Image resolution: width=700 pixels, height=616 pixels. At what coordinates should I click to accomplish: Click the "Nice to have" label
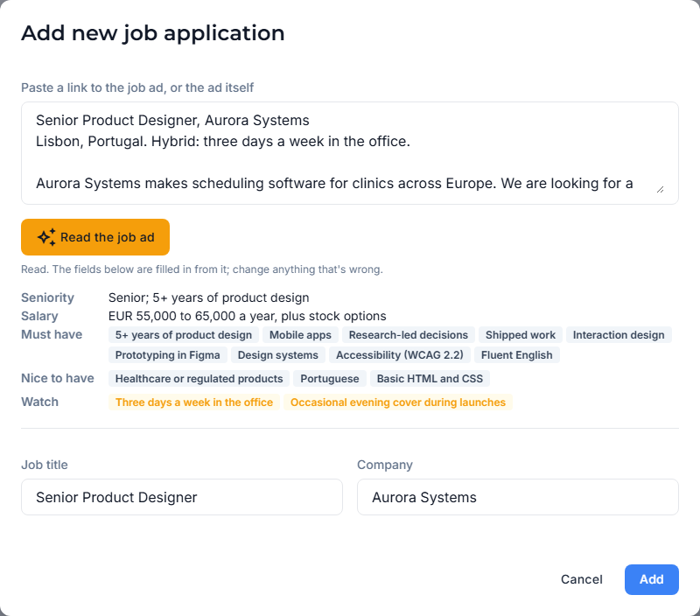57,378
